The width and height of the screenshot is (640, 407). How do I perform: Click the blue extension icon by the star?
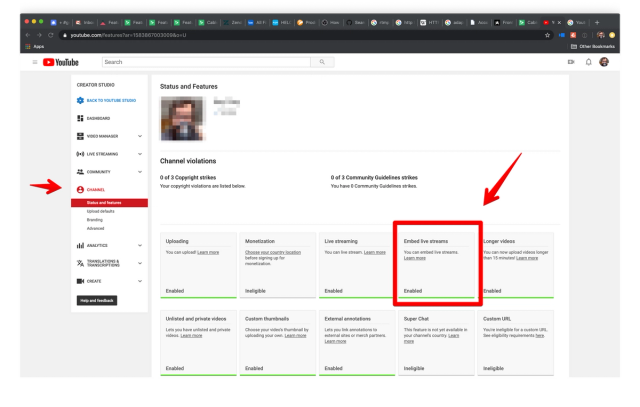(x=562, y=35)
